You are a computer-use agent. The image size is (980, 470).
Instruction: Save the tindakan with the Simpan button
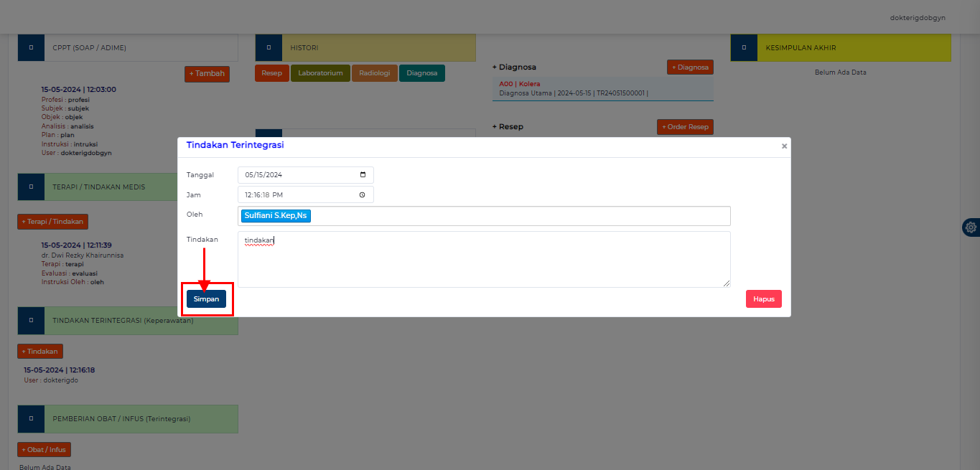pyautogui.click(x=207, y=299)
